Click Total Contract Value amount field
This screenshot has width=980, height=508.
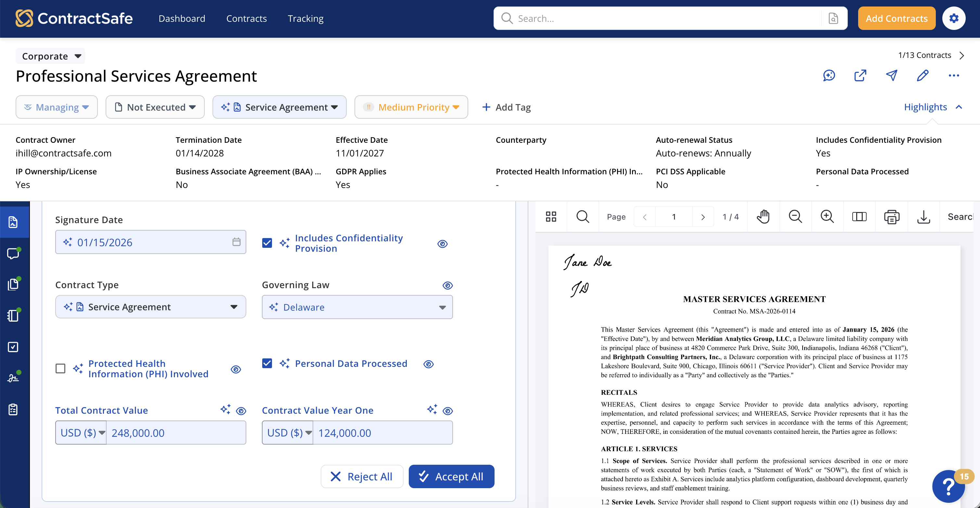point(176,433)
